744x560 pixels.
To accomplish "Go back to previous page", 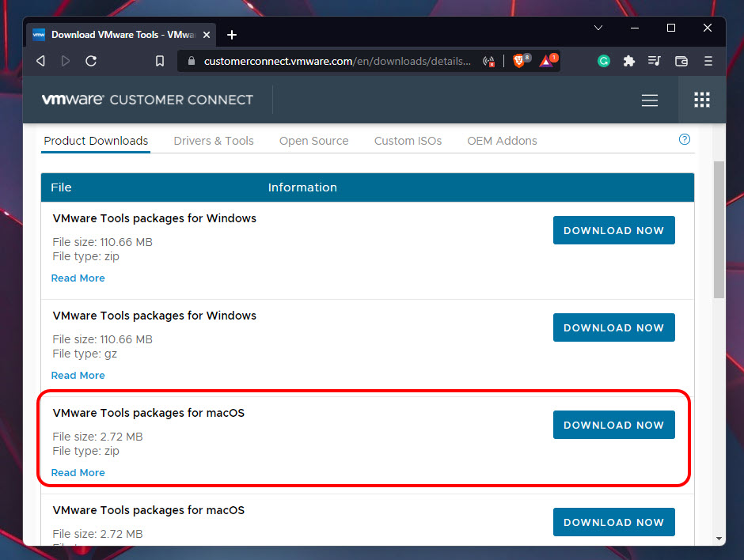I will [41, 61].
